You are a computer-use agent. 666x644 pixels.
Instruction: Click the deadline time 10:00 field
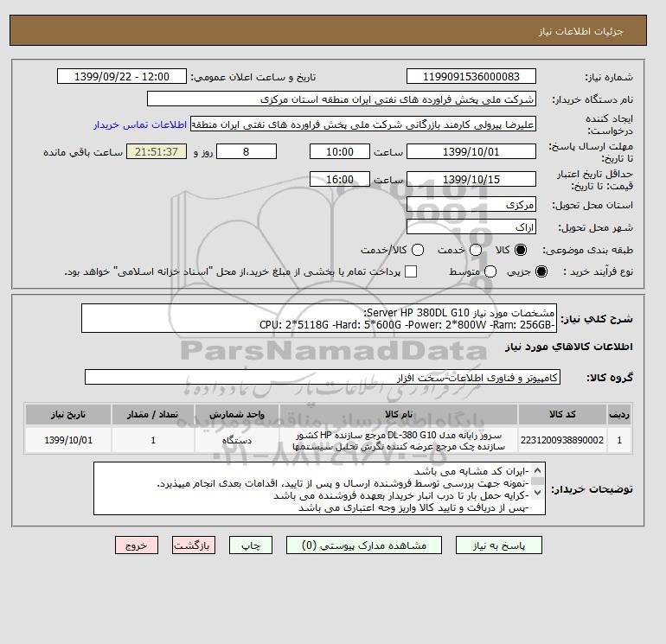tap(340, 151)
